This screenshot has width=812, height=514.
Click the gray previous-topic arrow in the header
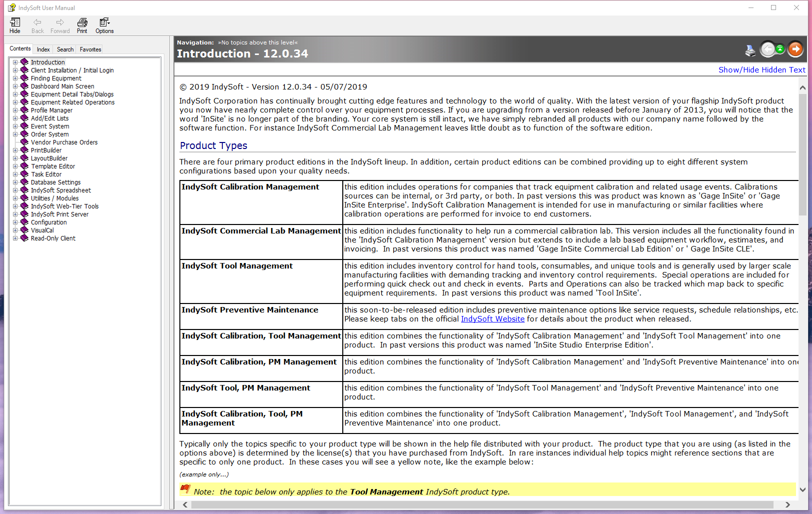768,49
